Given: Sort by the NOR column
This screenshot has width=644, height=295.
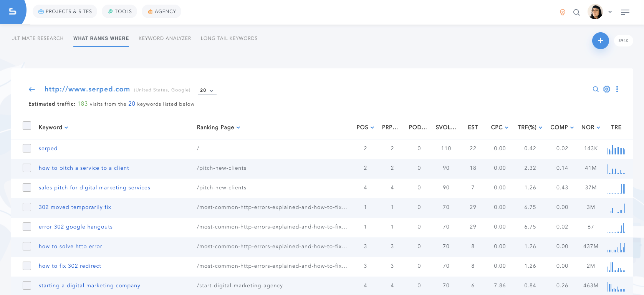Looking at the screenshot, I should pyautogui.click(x=591, y=128).
